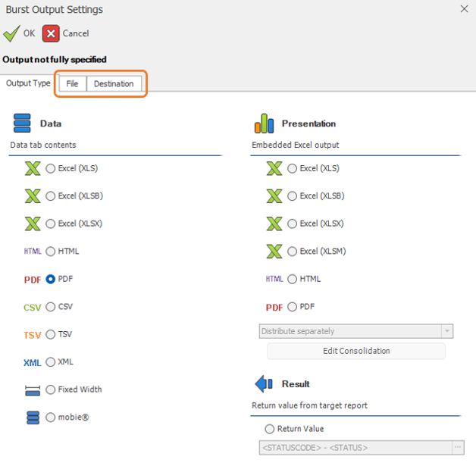
Task: Select the Data Excel (XLSX) radio button
Action: [x=50, y=224]
